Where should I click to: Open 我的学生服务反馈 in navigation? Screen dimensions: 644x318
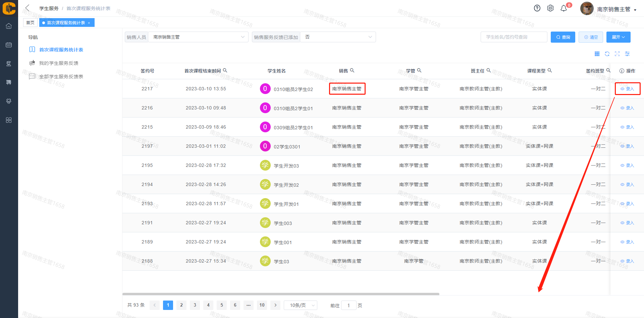[59, 63]
